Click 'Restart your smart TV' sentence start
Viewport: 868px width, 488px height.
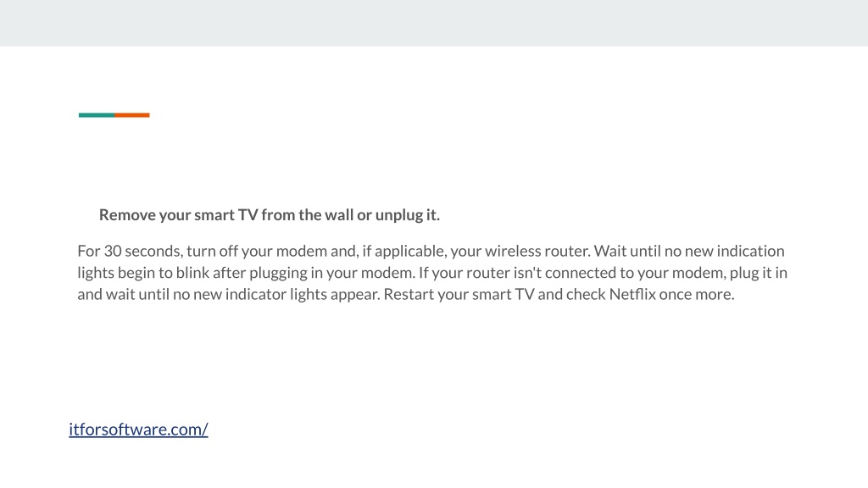click(x=459, y=294)
